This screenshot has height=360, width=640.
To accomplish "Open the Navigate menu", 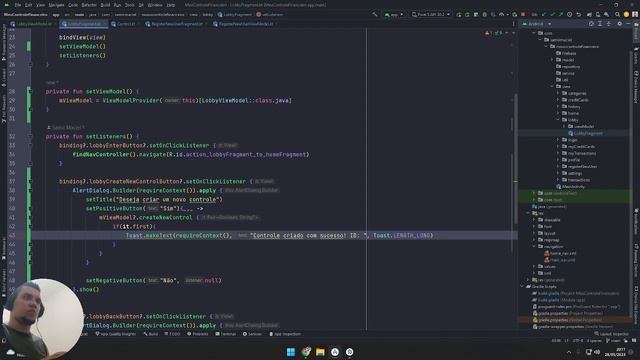I will pos(56,5).
